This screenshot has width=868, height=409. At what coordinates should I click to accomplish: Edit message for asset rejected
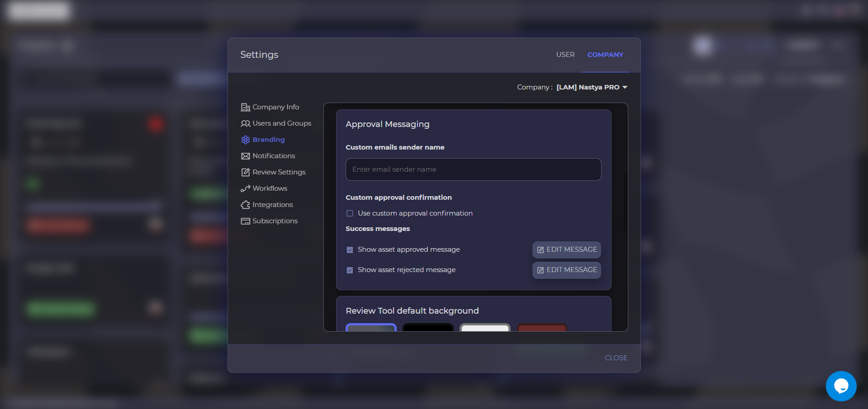[566, 270]
